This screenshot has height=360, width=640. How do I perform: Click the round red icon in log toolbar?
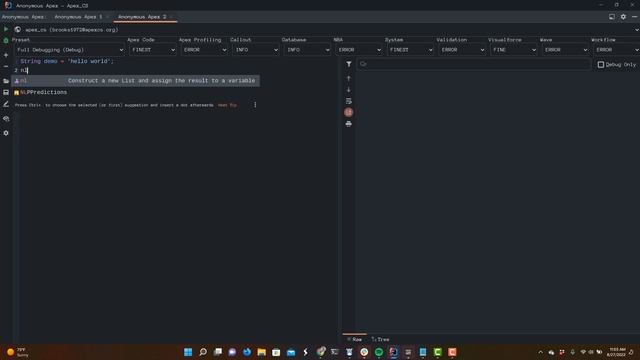tap(349, 112)
